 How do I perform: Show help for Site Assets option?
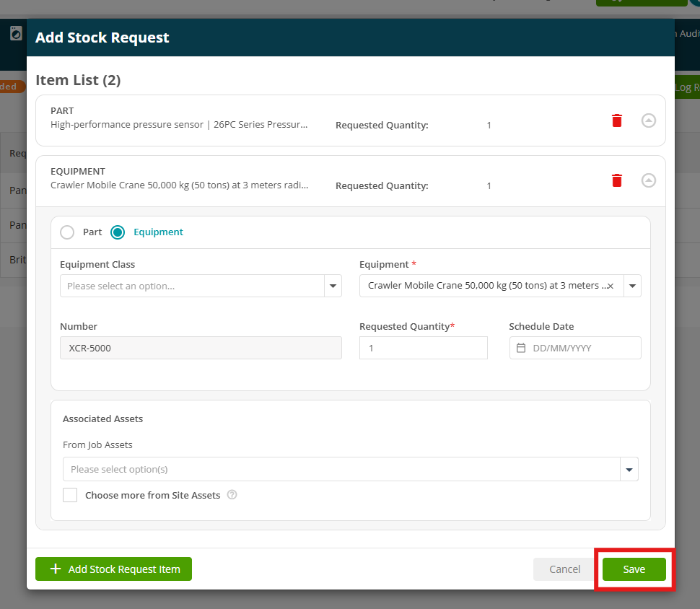point(232,495)
